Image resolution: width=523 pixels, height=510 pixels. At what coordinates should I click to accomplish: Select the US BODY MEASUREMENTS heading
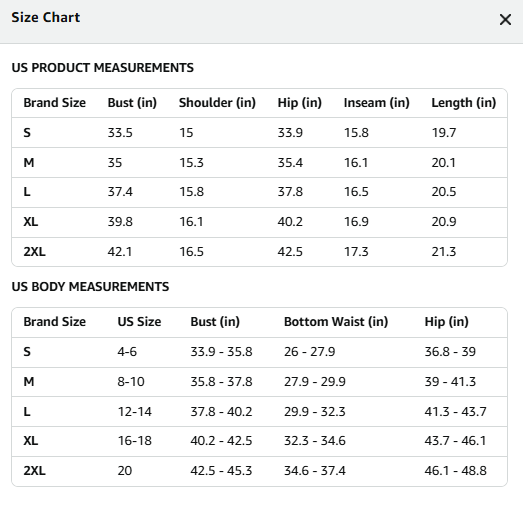tap(90, 287)
